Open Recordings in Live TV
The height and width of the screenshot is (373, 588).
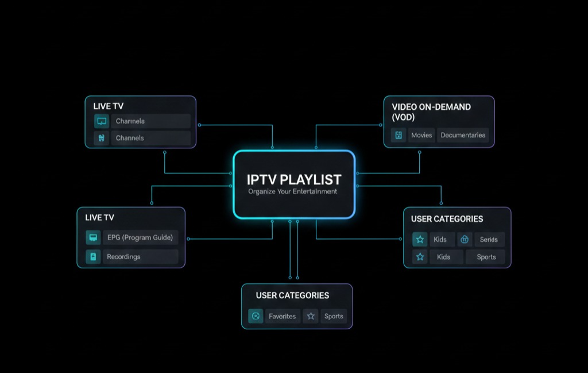tap(141, 257)
